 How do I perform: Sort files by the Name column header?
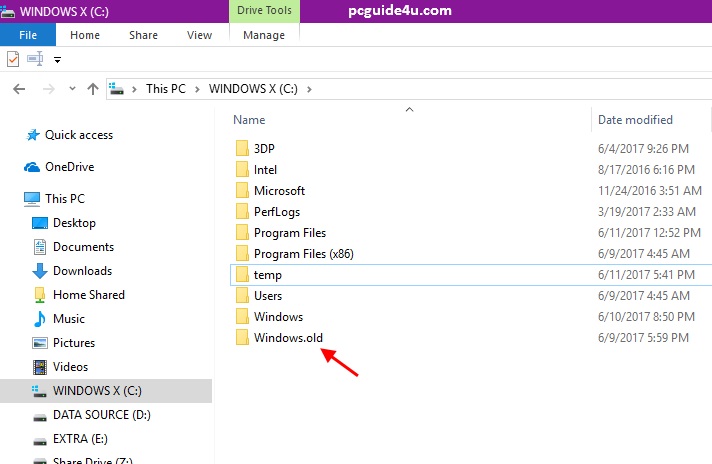(x=249, y=120)
